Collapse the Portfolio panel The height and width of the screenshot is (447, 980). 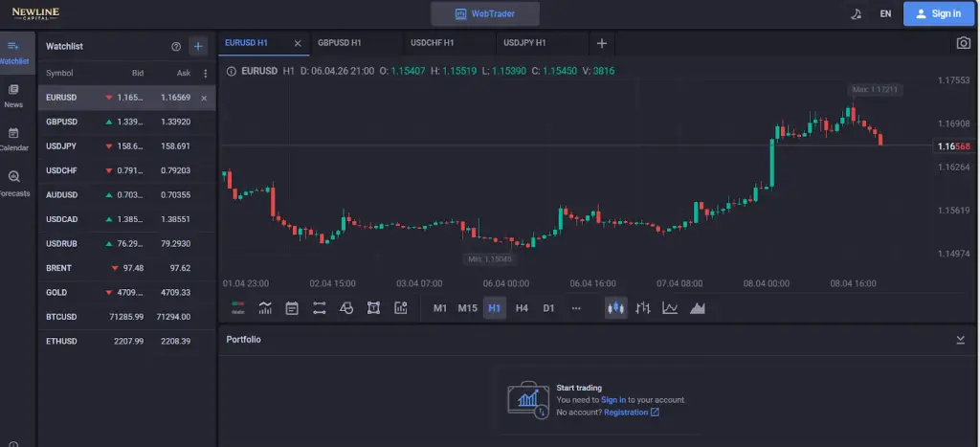961,340
